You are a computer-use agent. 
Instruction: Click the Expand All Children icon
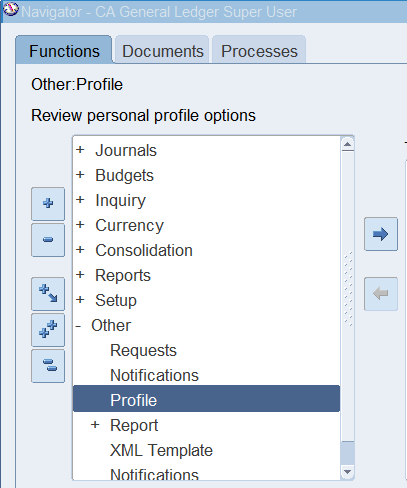coord(48,294)
